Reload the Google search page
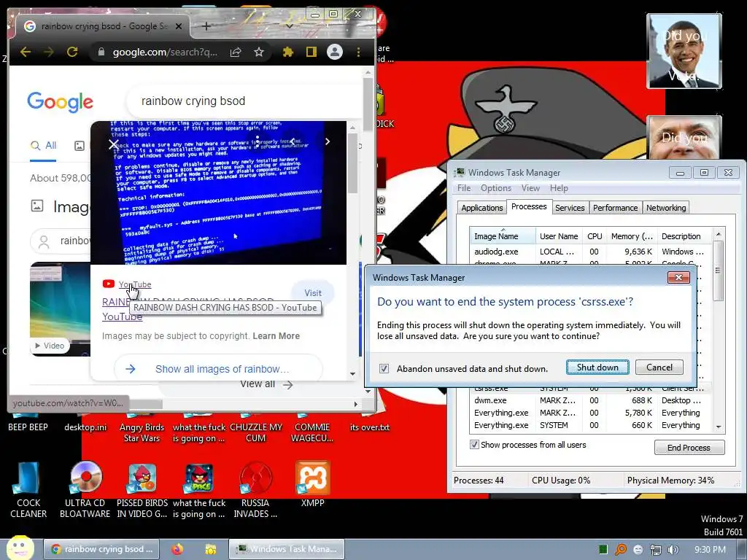The width and height of the screenshot is (747, 560). [x=72, y=52]
